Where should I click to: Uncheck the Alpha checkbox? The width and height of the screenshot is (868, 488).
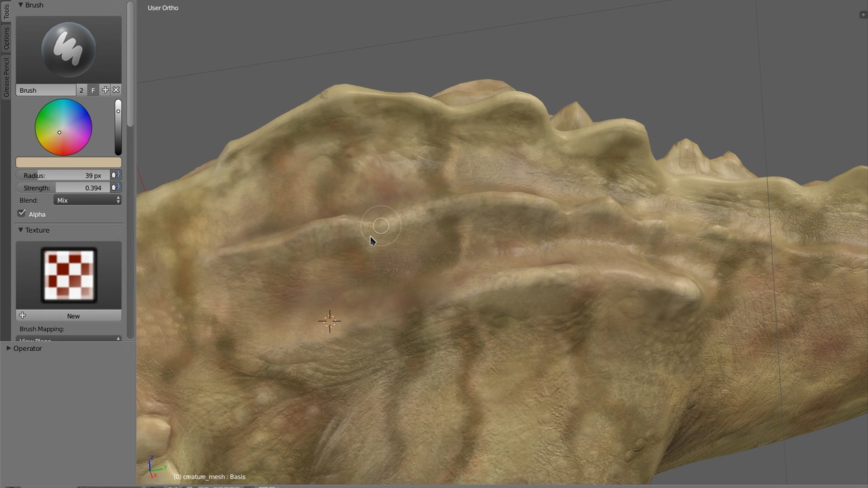(22, 213)
